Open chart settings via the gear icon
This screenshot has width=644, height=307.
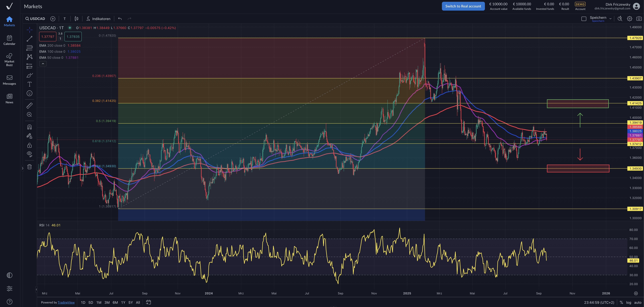(x=630, y=19)
